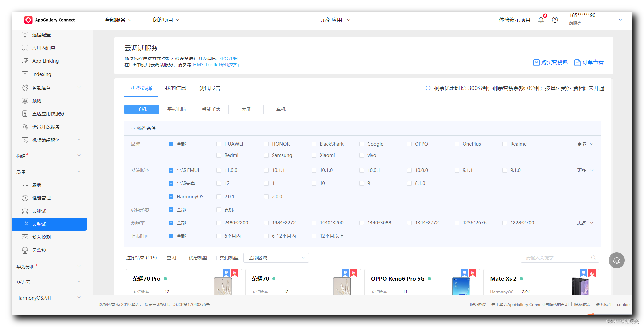Click 体验演示项目 in the header
The height and width of the screenshot is (327, 644).
tap(514, 20)
